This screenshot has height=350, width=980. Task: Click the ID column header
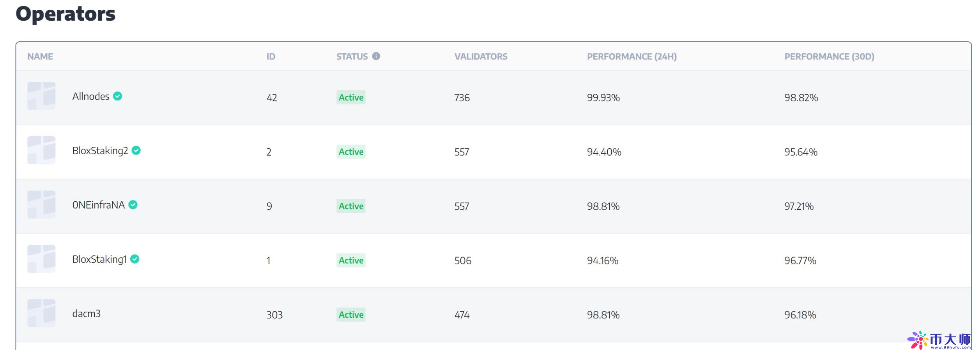(x=271, y=56)
